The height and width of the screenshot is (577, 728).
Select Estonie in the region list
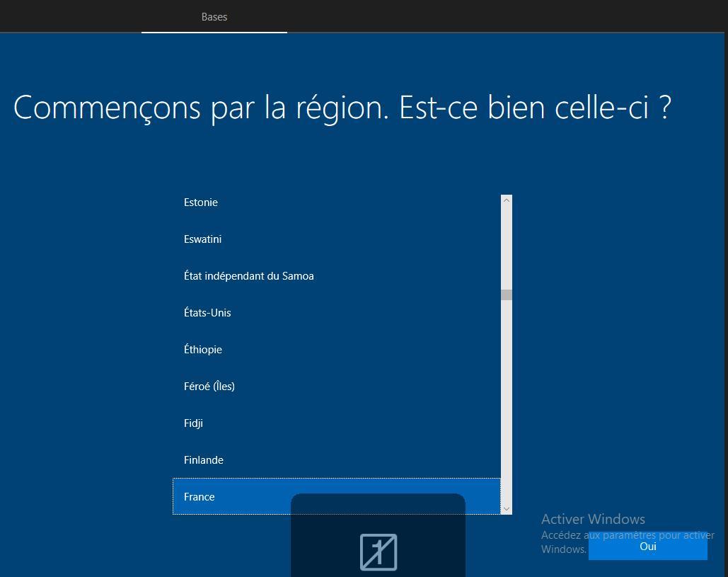tap(201, 202)
